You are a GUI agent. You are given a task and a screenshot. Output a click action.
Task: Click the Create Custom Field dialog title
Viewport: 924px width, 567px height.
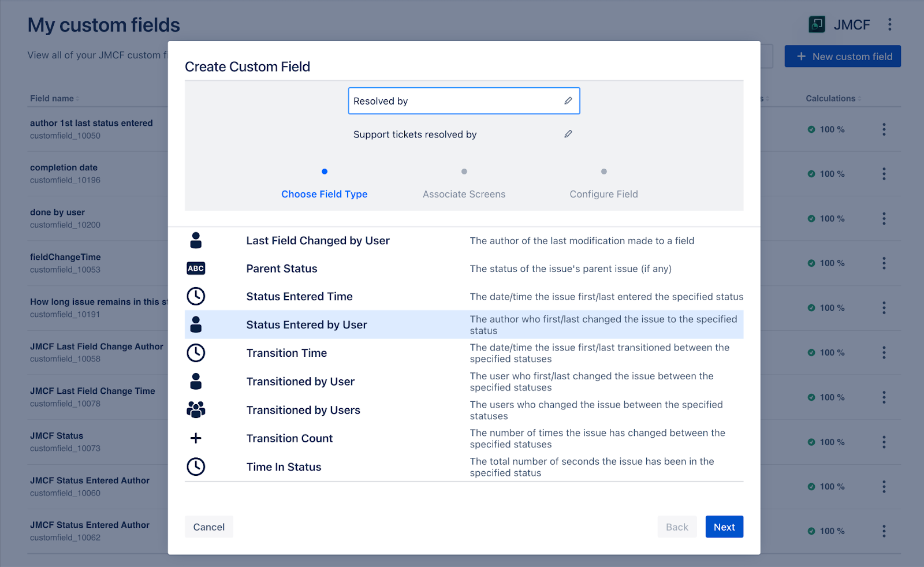coord(247,66)
